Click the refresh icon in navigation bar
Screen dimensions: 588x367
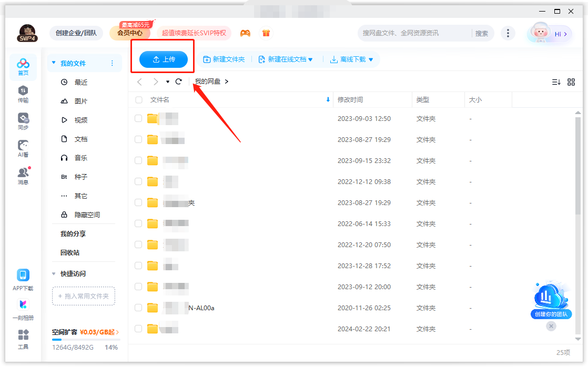click(179, 81)
